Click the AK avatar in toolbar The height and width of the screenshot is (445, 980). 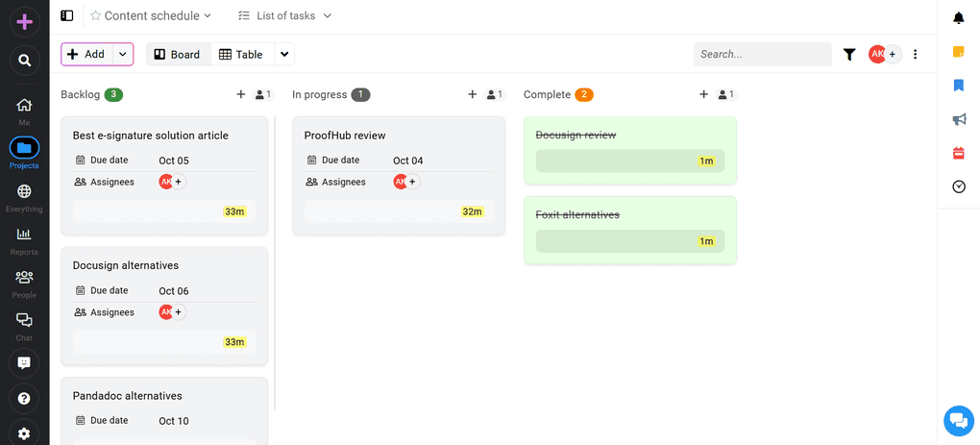pyautogui.click(x=876, y=55)
